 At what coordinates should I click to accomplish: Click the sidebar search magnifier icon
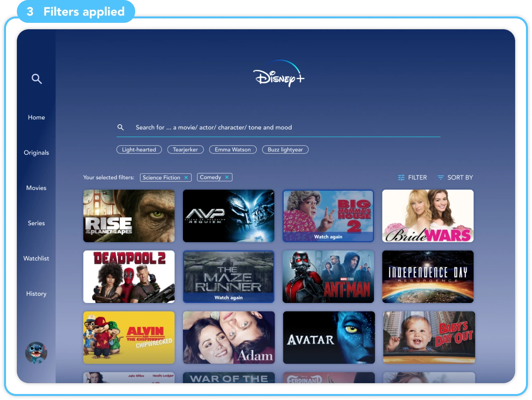pos(37,79)
